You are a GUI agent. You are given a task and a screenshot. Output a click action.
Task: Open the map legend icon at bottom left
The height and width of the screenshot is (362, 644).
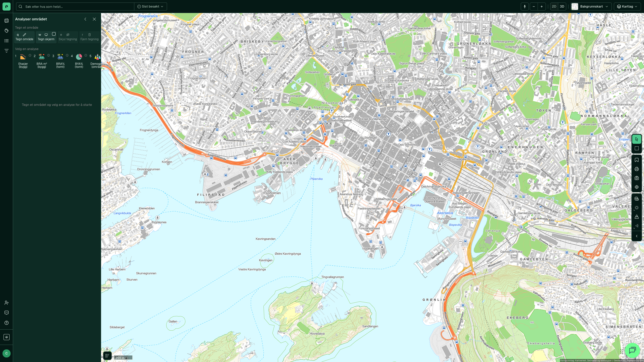[x=107, y=356]
